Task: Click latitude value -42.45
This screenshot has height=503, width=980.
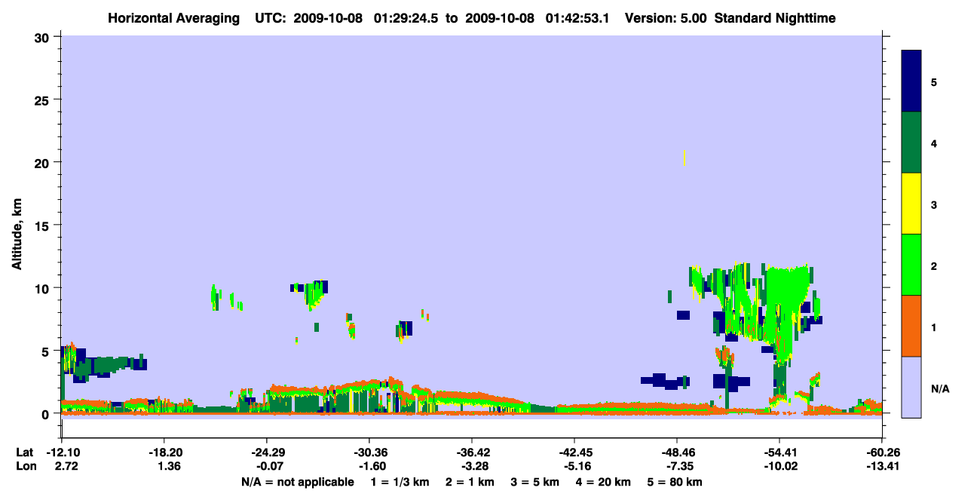Action: 574,452
